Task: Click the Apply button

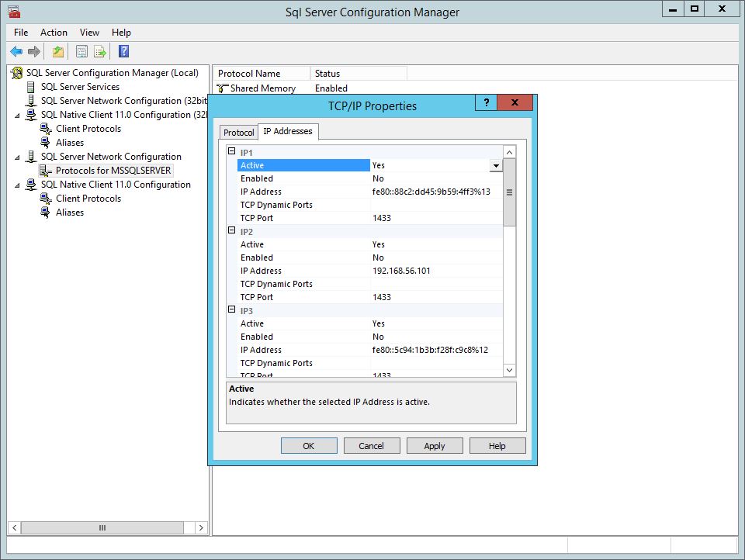Action: click(x=435, y=445)
